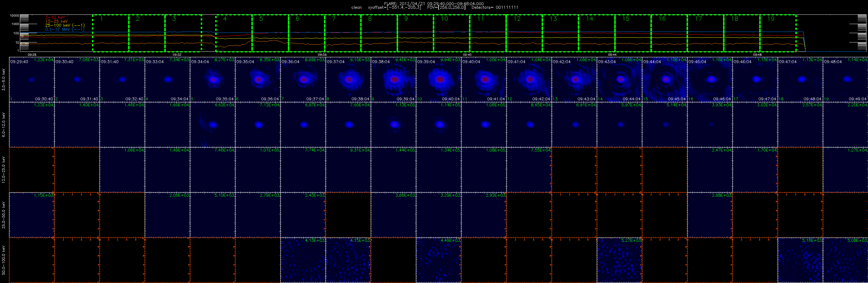Click the 'clean' algorithm label
The height and width of the screenshot is (283, 868).
click(x=357, y=8)
